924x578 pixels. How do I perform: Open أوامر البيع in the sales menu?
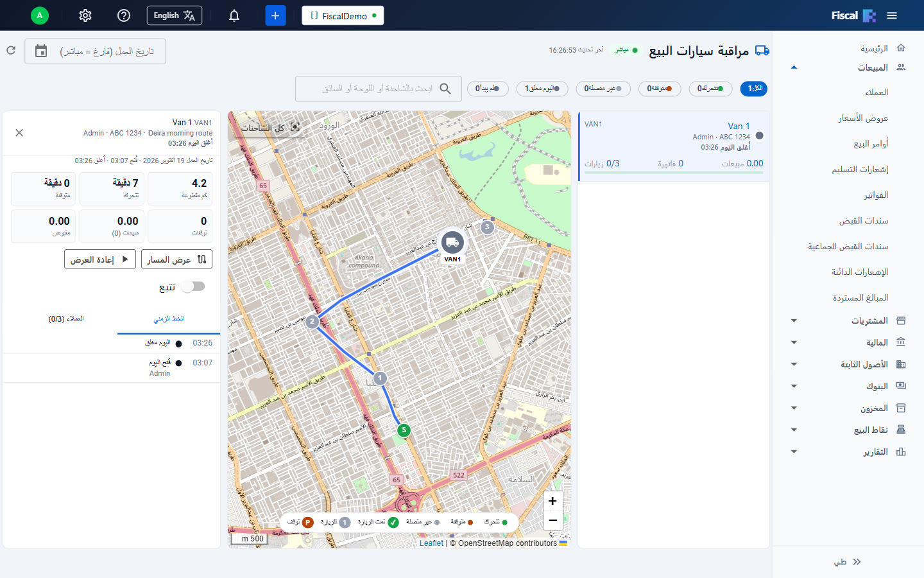tap(871, 144)
